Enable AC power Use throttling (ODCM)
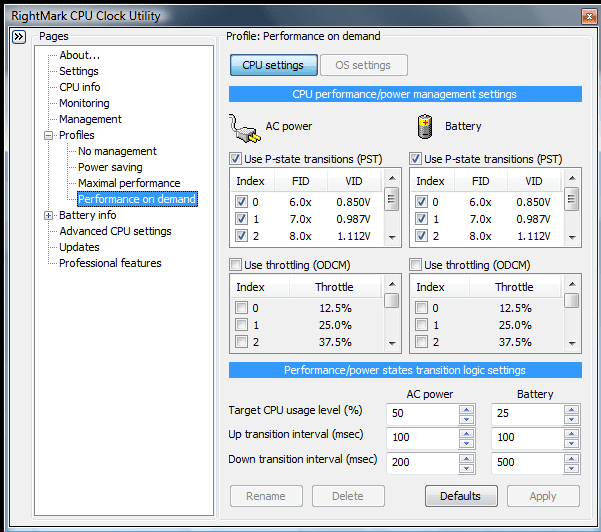The width and height of the screenshot is (601, 532). point(235,264)
